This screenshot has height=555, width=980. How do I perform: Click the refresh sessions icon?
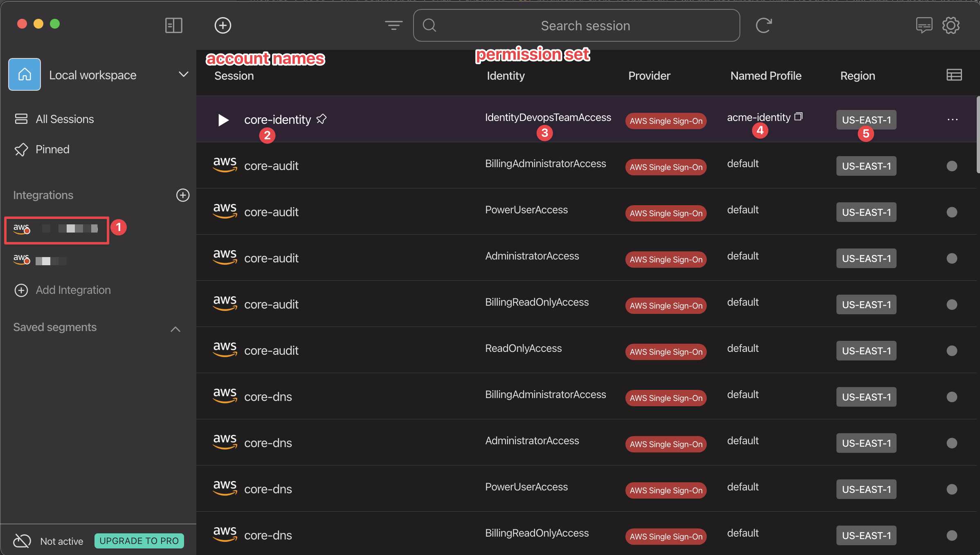pyautogui.click(x=763, y=25)
